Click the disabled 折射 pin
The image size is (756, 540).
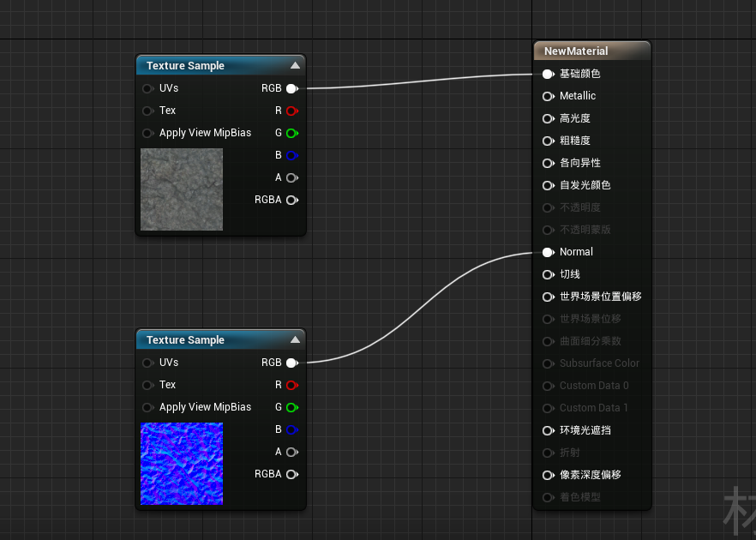[549, 453]
